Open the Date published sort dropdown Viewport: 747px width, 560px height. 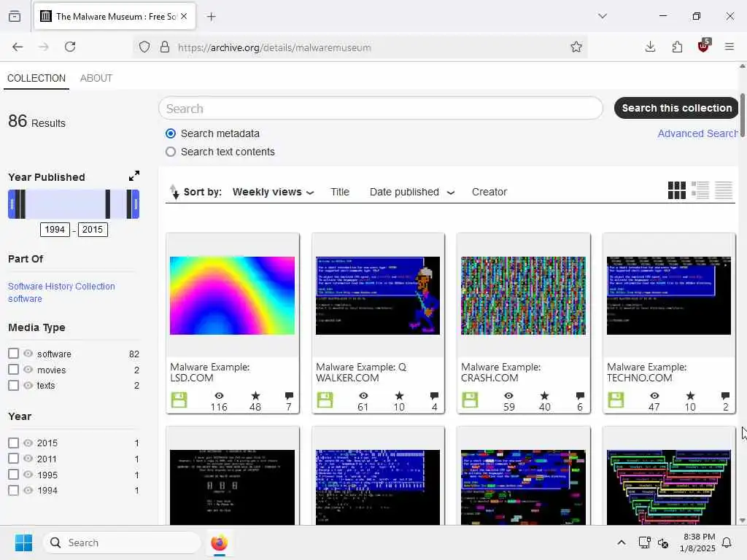tap(411, 192)
